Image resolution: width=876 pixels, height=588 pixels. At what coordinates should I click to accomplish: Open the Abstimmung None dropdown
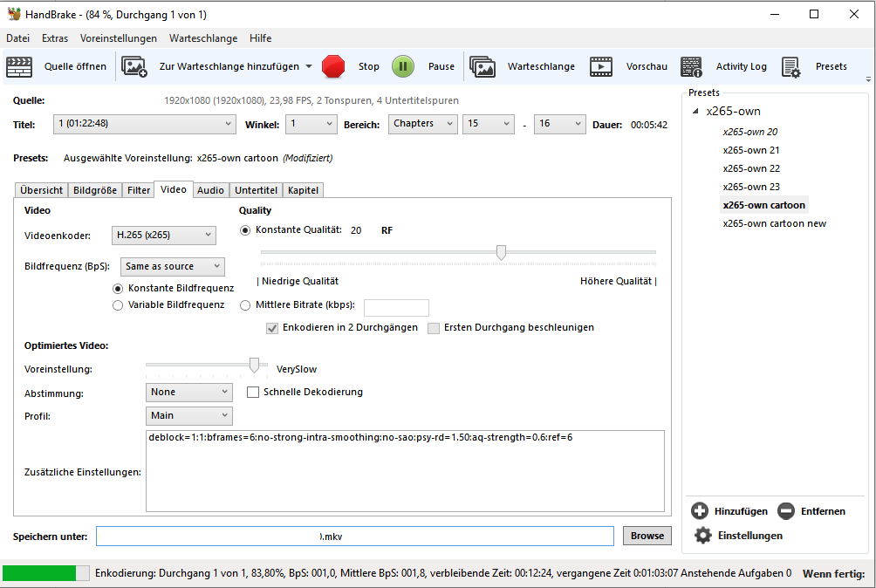coord(188,393)
